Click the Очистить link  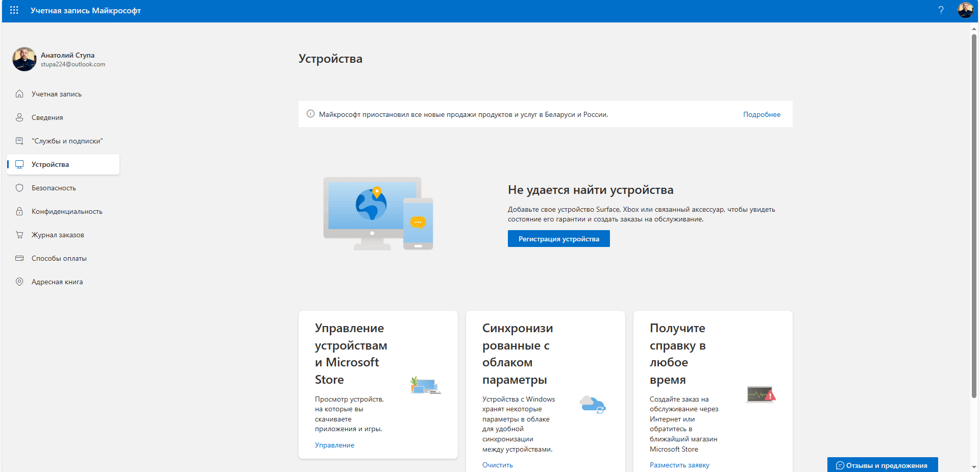click(498, 465)
